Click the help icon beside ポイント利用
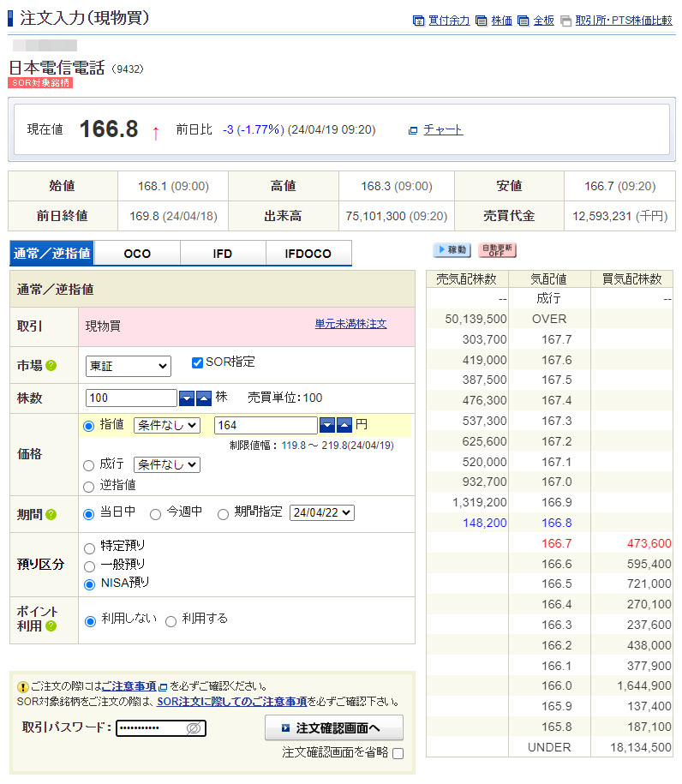This screenshot has width=682, height=784. [x=51, y=626]
